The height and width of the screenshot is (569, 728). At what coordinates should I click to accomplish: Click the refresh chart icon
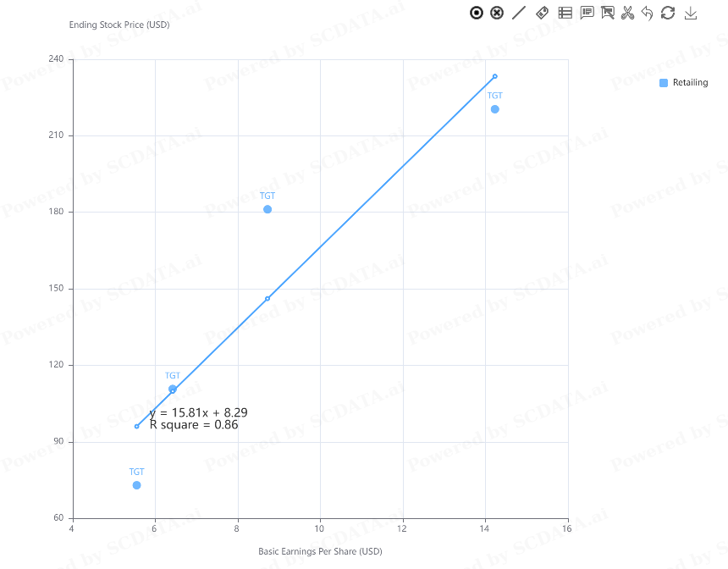pyautogui.click(x=668, y=13)
